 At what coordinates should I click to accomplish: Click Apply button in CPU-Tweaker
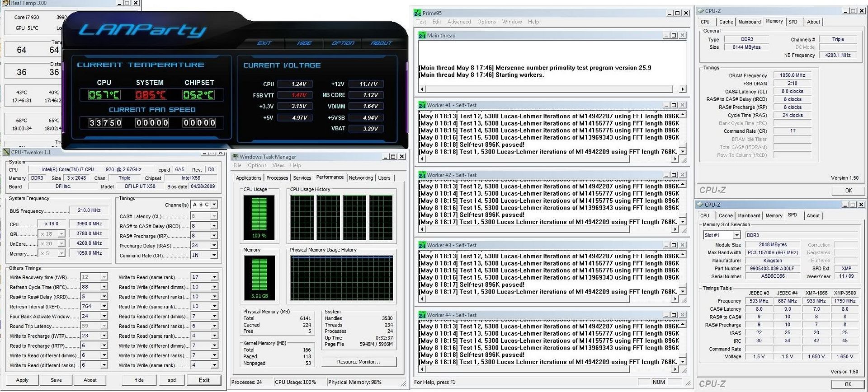point(22,380)
